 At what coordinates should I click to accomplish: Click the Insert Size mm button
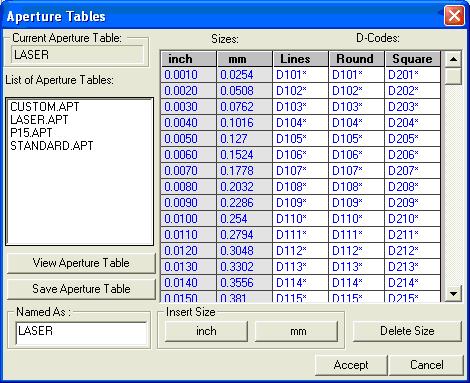(x=296, y=331)
